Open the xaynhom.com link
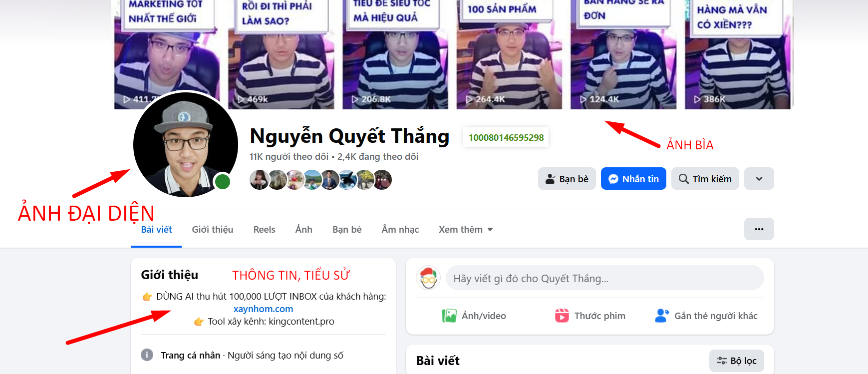 [x=263, y=309]
